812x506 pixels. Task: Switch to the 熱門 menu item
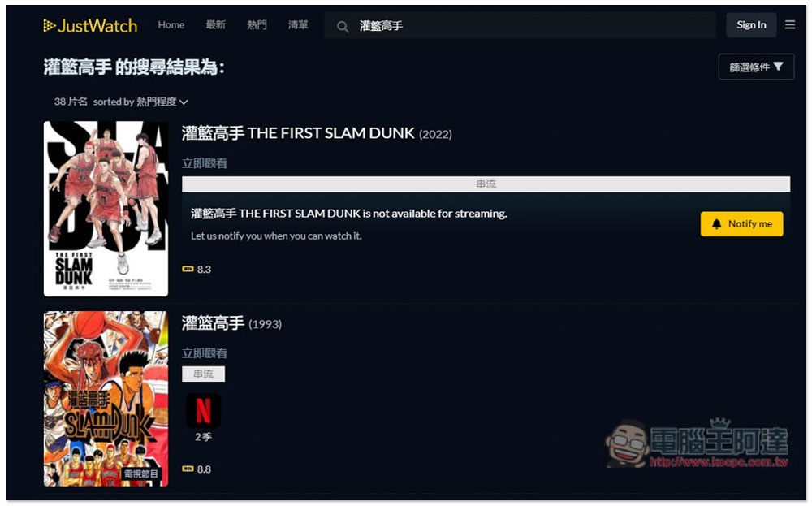point(257,25)
